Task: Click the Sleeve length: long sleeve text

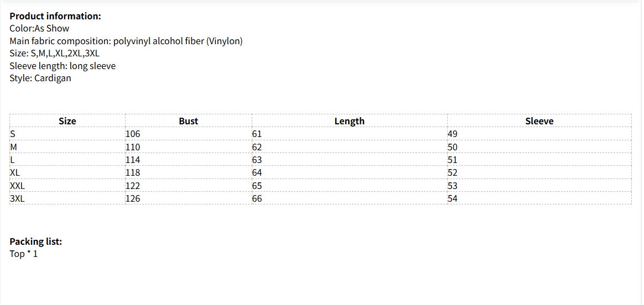Action: click(x=63, y=66)
